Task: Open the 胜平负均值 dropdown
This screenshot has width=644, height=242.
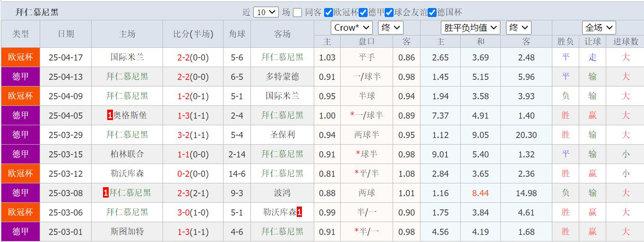Action: click(470, 28)
